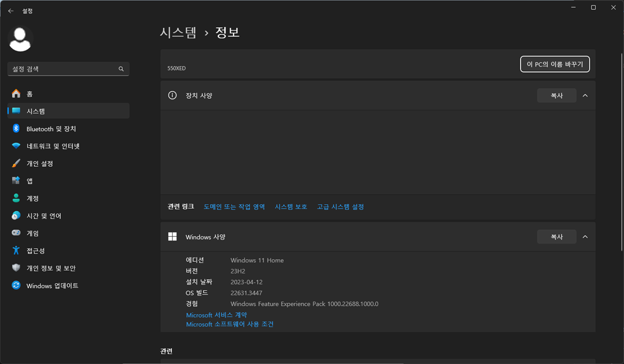Click the accessibility figure icon
624x364 pixels.
[x=16, y=250]
